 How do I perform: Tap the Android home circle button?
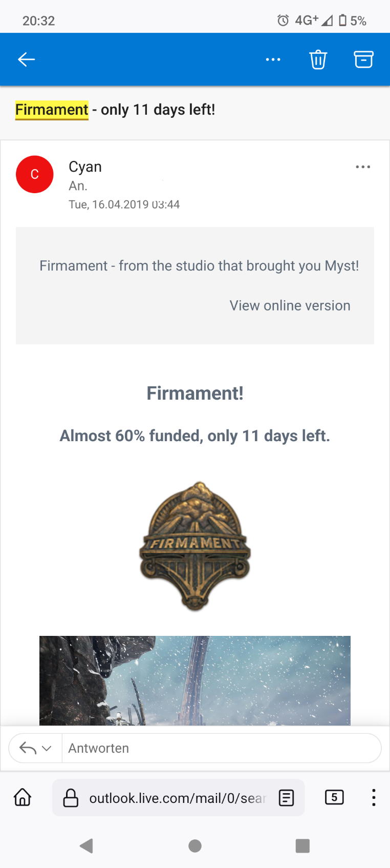click(x=195, y=845)
